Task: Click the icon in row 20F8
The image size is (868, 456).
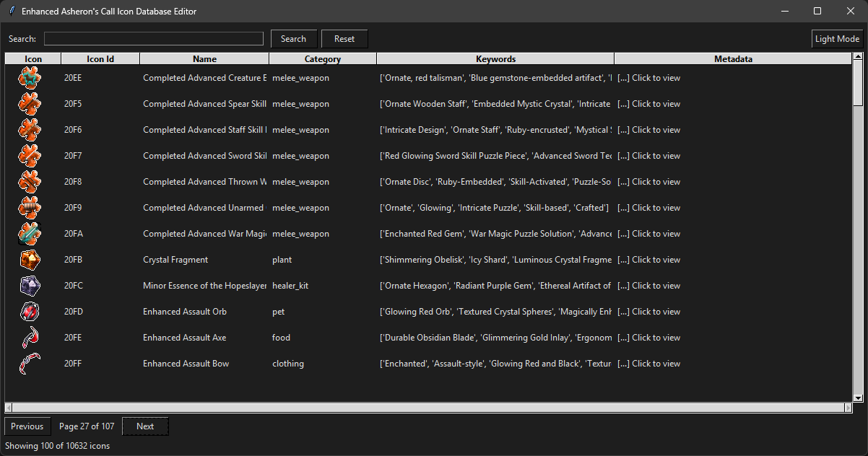Action: click(x=30, y=182)
